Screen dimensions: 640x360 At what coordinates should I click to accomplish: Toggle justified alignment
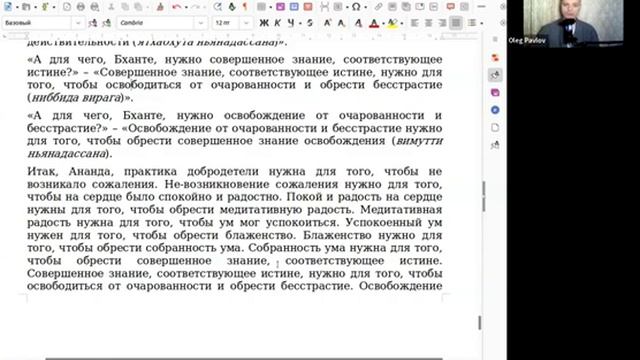pos(456,23)
